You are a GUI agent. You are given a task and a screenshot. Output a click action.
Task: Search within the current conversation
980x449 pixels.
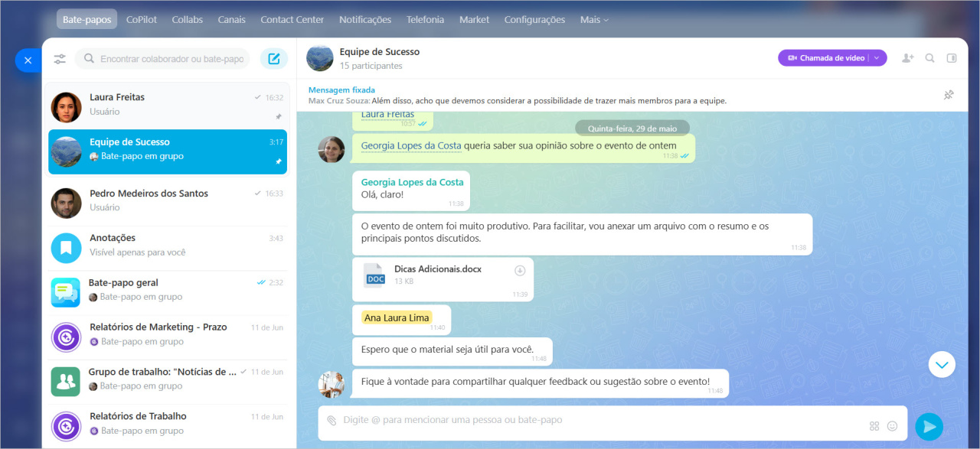tap(929, 58)
